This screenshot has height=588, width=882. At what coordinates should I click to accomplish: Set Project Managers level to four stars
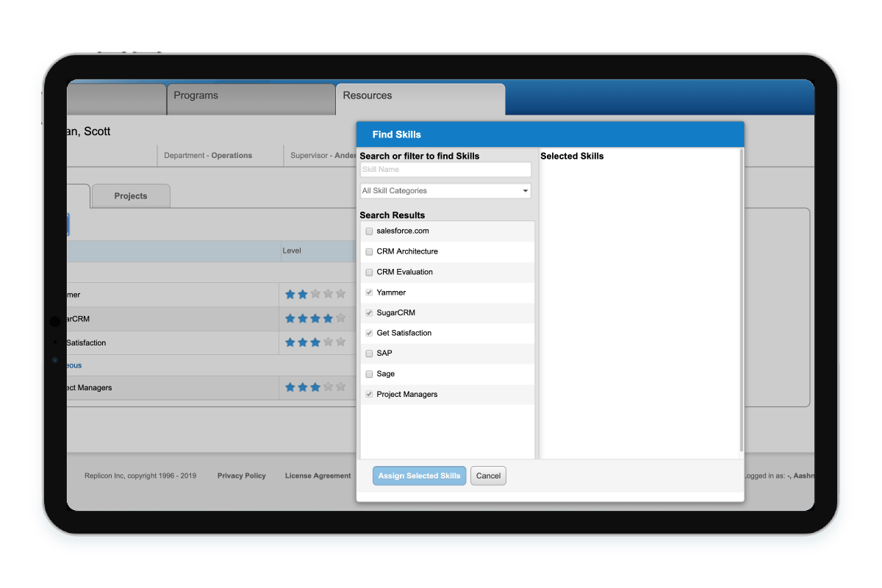click(328, 387)
